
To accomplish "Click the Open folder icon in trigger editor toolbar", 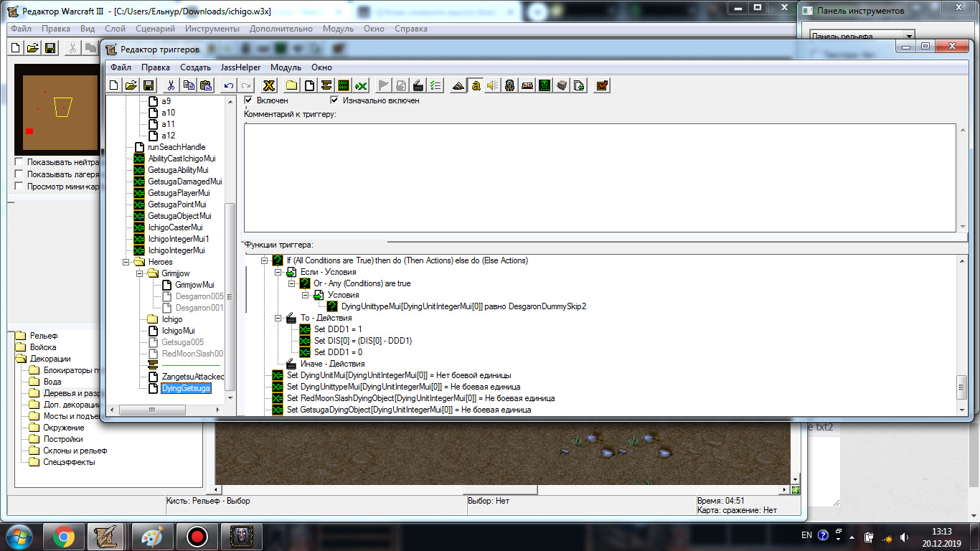I will pos(131,85).
